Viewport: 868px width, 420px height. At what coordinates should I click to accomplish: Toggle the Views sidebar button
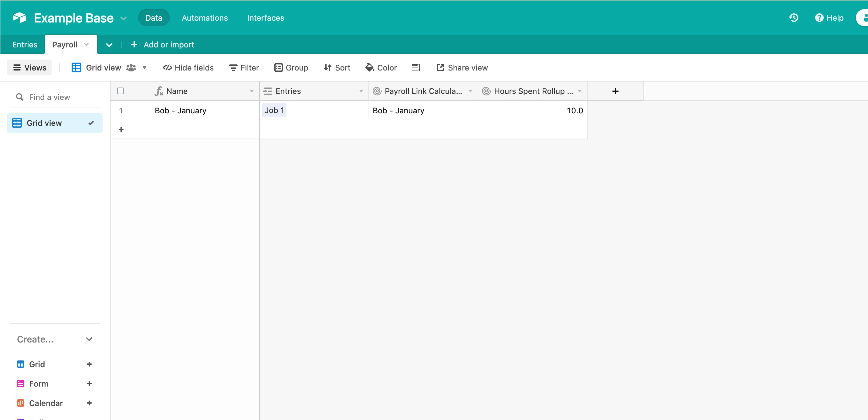pyautogui.click(x=30, y=68)
